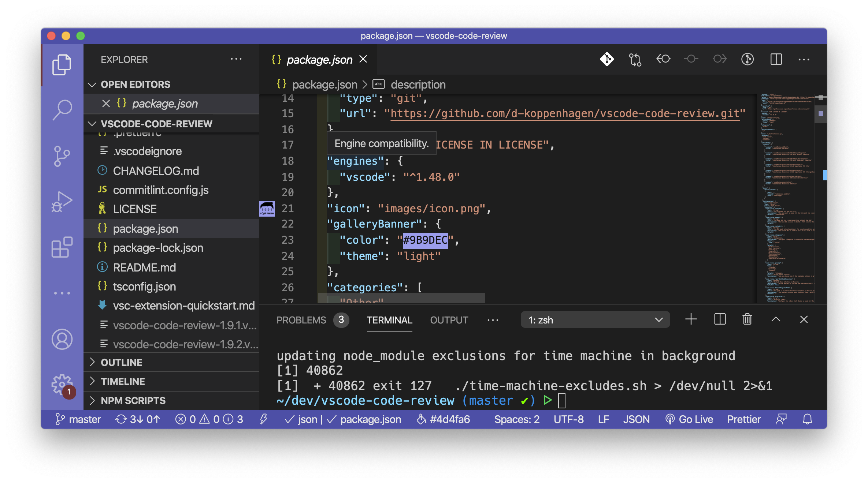
Task: Change encoding via UTF-8
Action: pos(568,419)
